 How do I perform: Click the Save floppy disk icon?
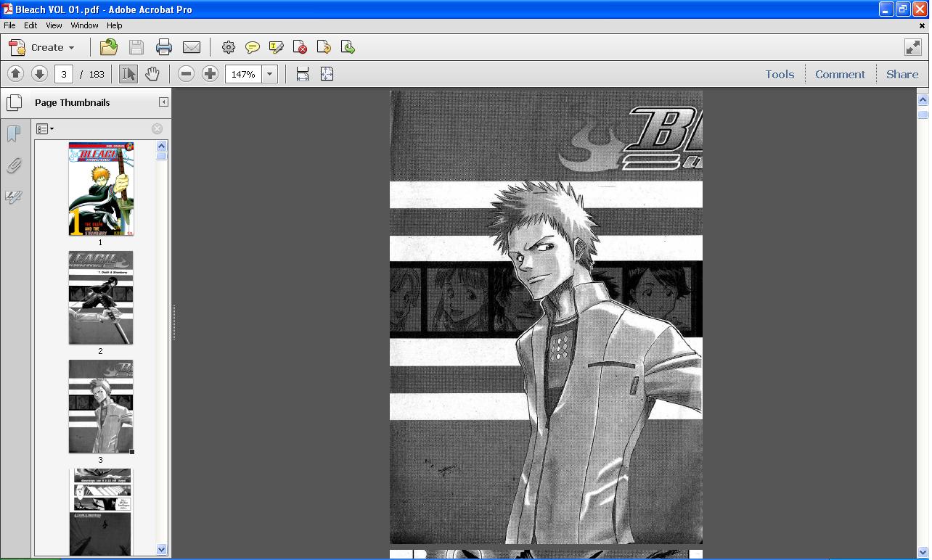pyautogui.click(x=136, y=47)
